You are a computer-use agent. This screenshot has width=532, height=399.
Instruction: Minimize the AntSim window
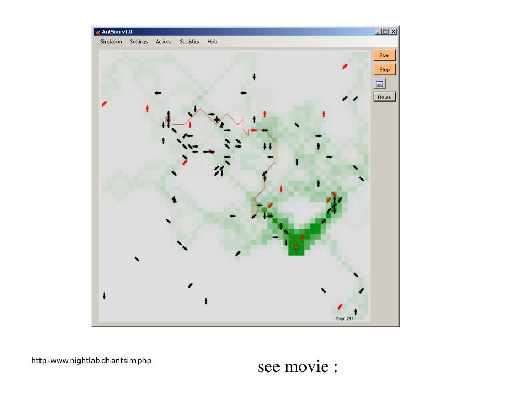pos(378,32)
